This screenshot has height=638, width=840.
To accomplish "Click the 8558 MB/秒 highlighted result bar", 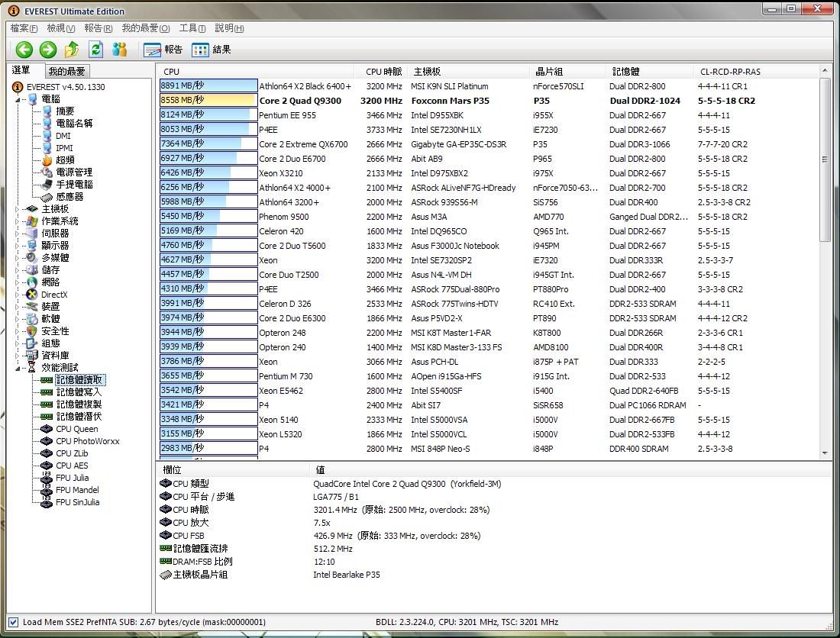I will 208,100.
